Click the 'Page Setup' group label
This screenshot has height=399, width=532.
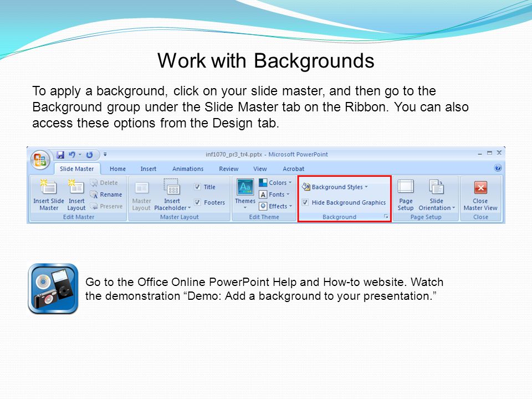click(x=426, y=217)
